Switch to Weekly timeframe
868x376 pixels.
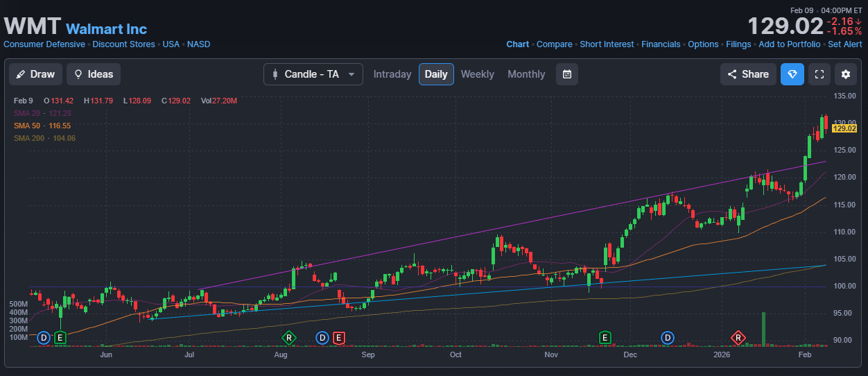478,74
